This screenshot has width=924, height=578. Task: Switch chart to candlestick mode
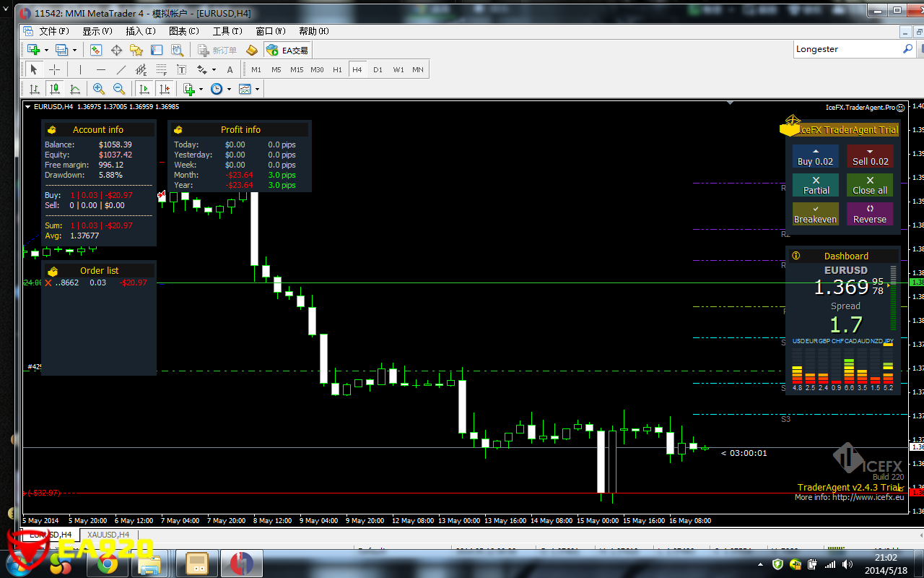click(x=54, y=89)
